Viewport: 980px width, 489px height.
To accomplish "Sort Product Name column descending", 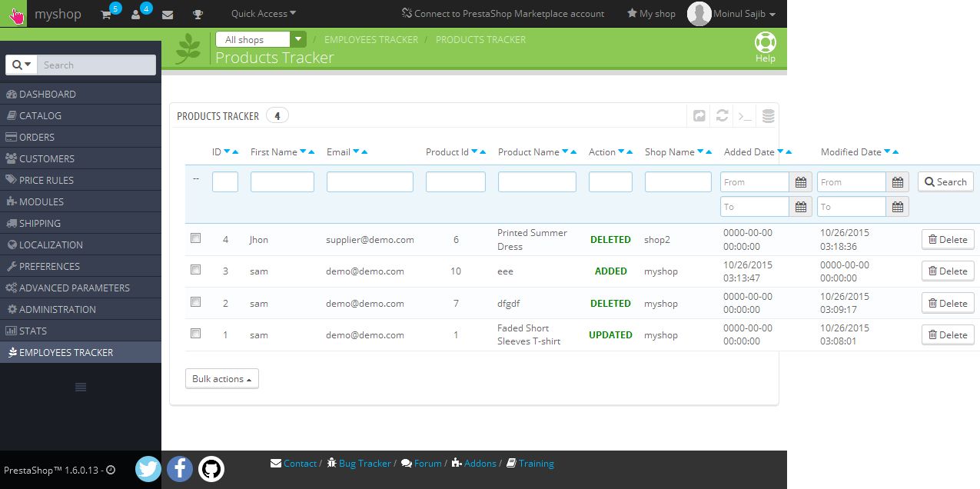I will pyautogui.click(x=566, y=152).
